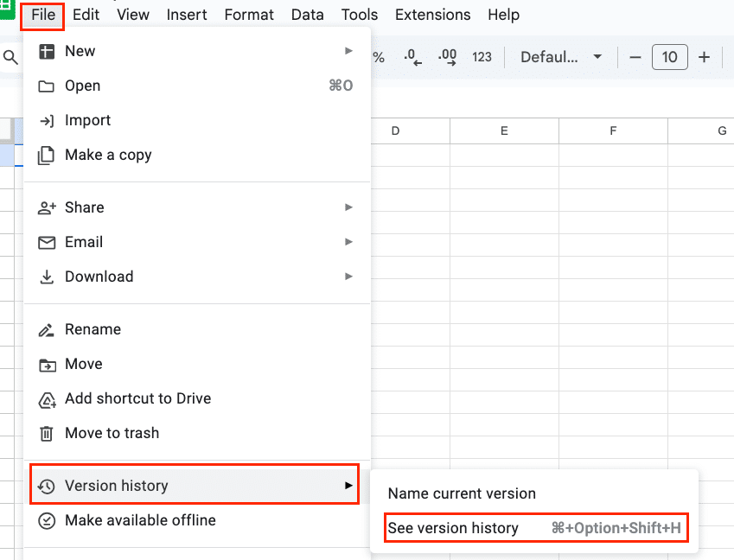Select column E header
Screen dimensions: 734x560
click(504, 131)
